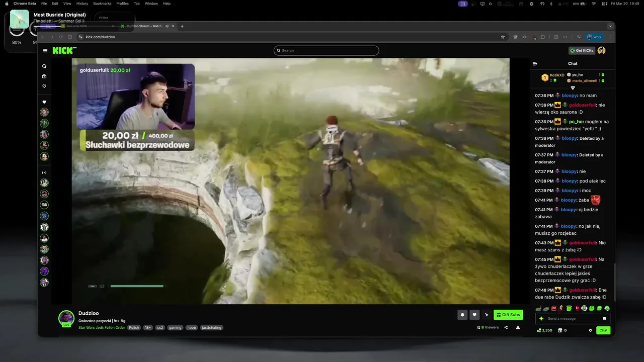The width and height of the screenshot is (644, 362).
Task: Open a new Chrome tab
Action: pos(182,26)
